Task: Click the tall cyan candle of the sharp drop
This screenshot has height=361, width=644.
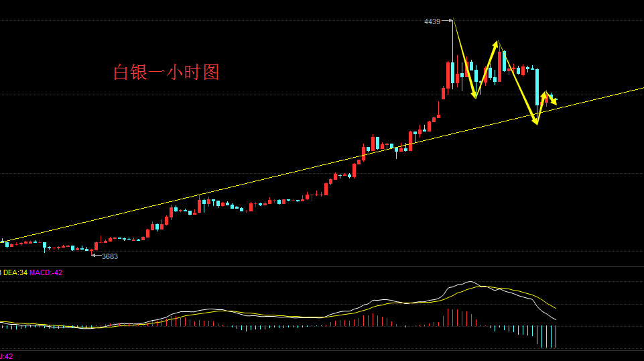Action: point(537,87)
